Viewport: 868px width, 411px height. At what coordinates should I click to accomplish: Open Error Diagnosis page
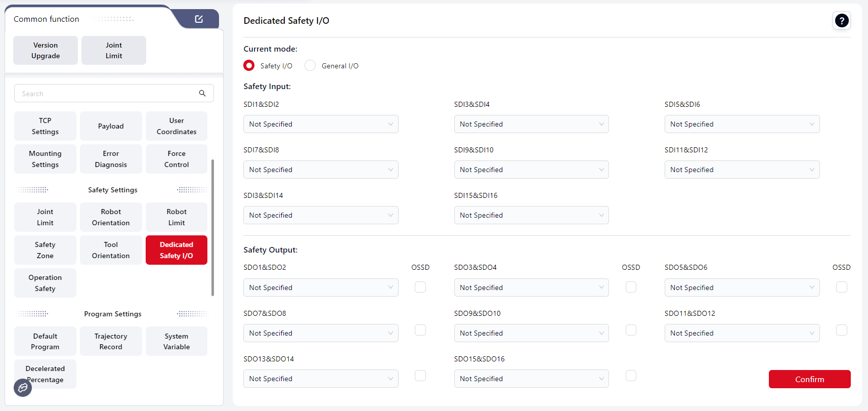coord(111,159)
